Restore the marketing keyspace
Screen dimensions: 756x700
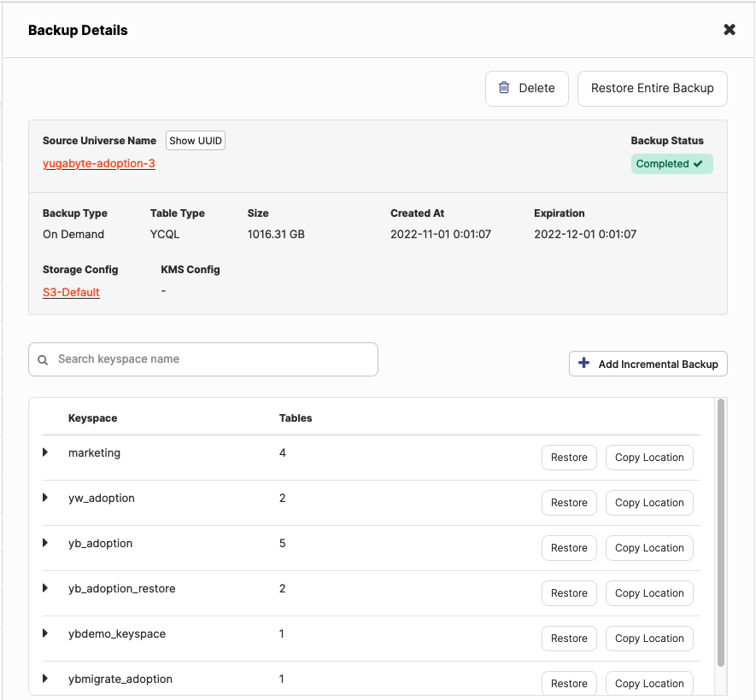(x=569, y=458)
